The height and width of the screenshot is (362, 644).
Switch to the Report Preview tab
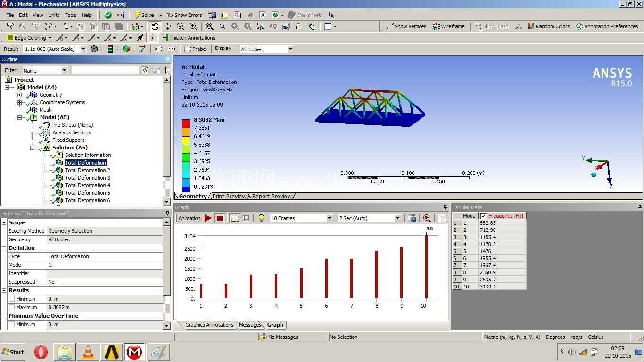[x=272, y=196]
